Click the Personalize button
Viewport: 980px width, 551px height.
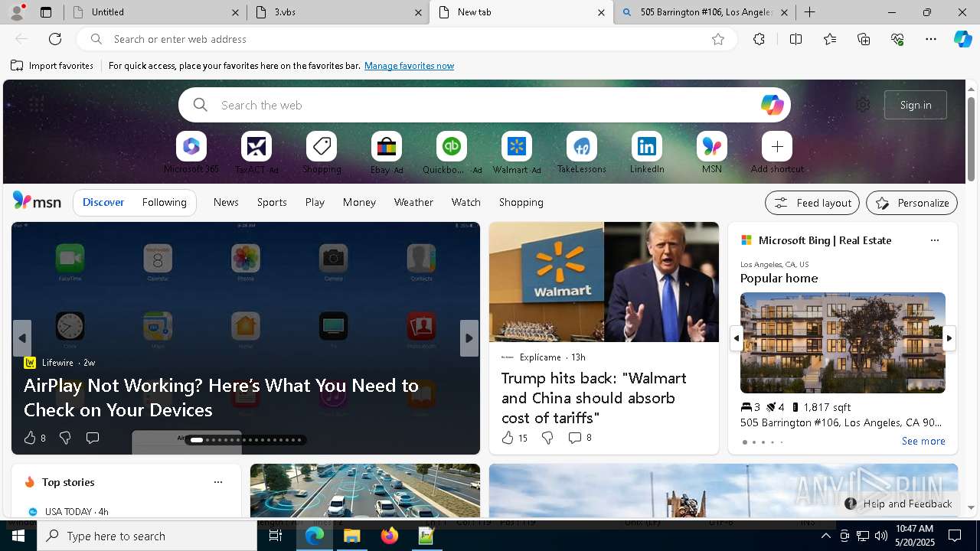912,203
